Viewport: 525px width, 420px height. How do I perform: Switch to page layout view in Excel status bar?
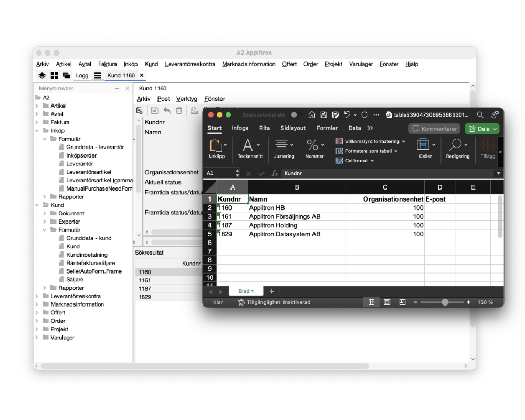pos(387,302)
